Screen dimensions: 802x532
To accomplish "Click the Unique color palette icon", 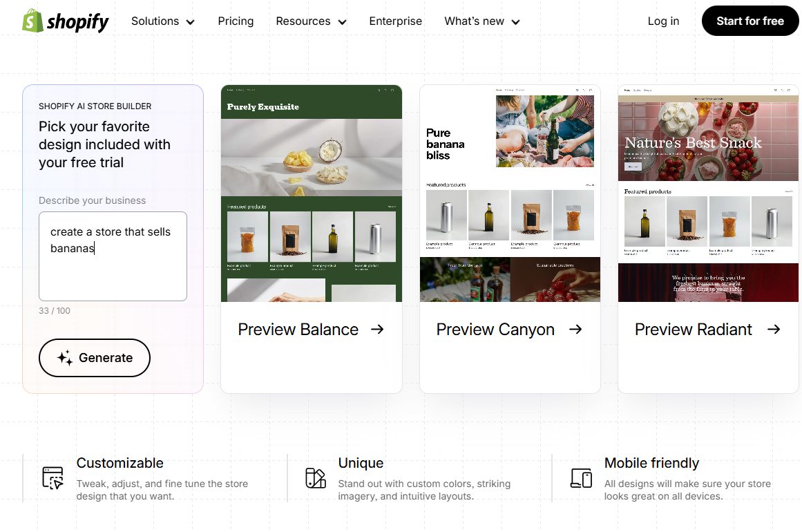I will point(316,477).
